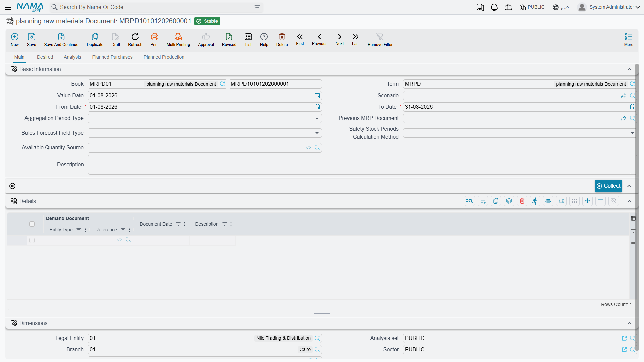Image resolution: width=644 pixels, height=362 pixels.
Task: Open search filter options in search bar
Action: tap(257, 7)
